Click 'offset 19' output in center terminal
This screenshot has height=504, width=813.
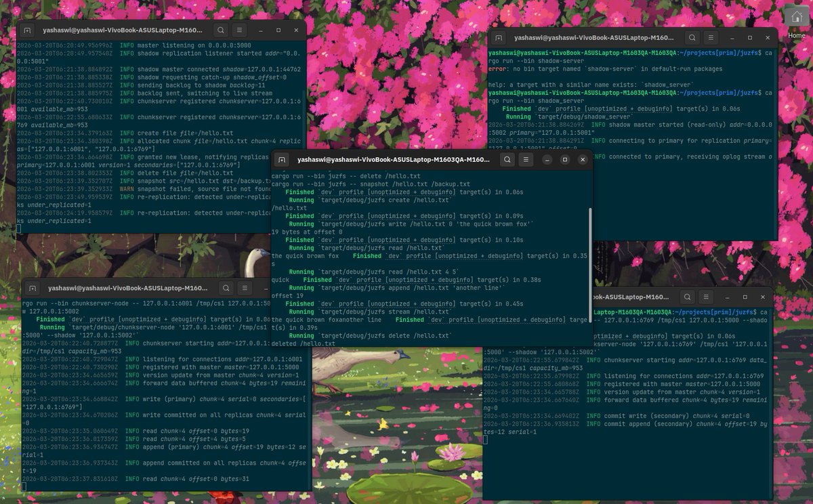click(x=287, y=295)
